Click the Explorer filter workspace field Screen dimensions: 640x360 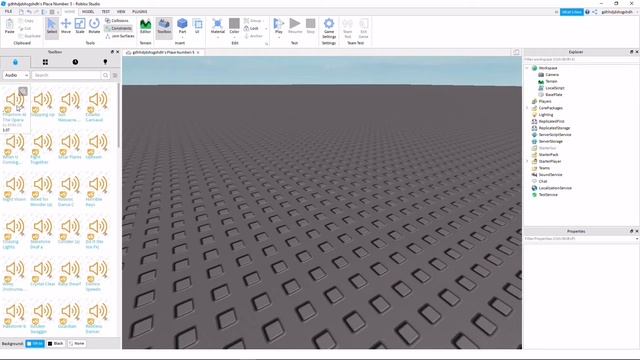pyautogui.click(x=581, y=59)
